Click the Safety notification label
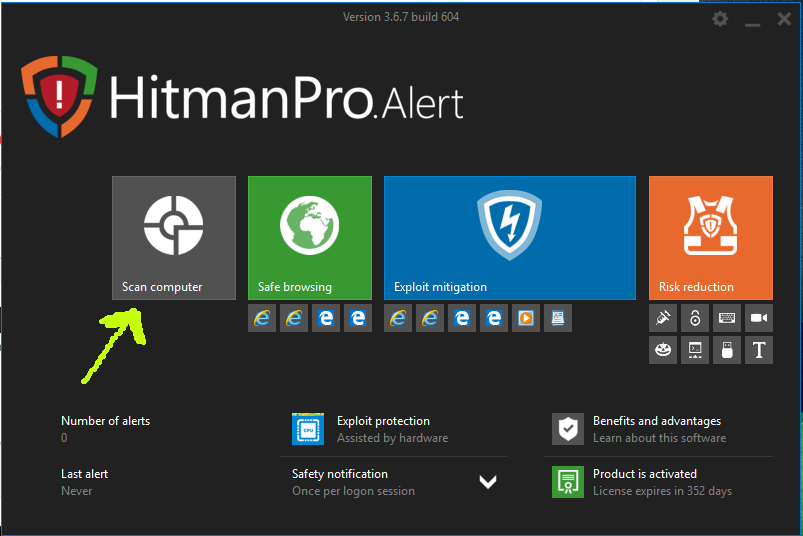 tap(340, 474)
